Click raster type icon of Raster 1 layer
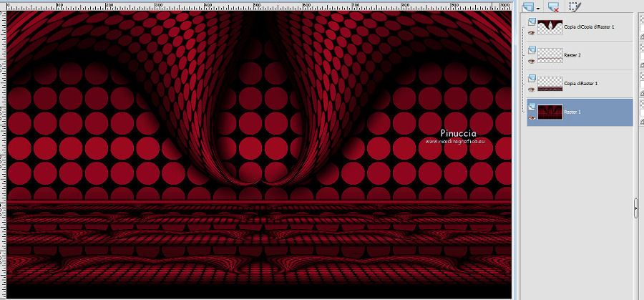The width and height of the screenshot is (644, 300). click(x=532, y=107)
